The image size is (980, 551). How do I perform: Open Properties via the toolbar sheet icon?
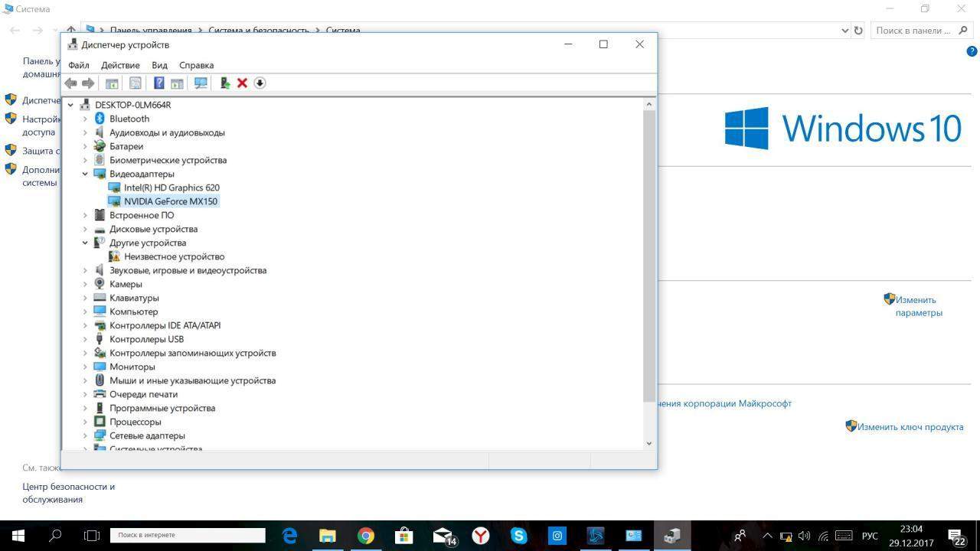(x=136, y=83)
